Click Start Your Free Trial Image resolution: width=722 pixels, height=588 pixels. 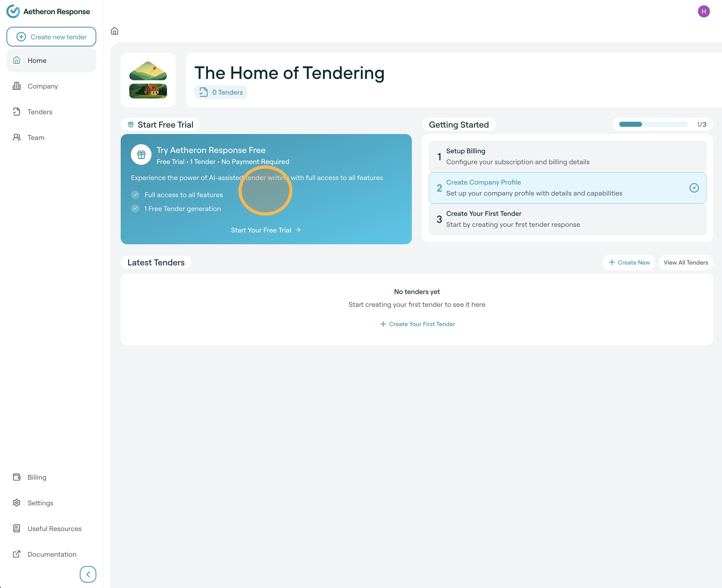click(266, 230)
